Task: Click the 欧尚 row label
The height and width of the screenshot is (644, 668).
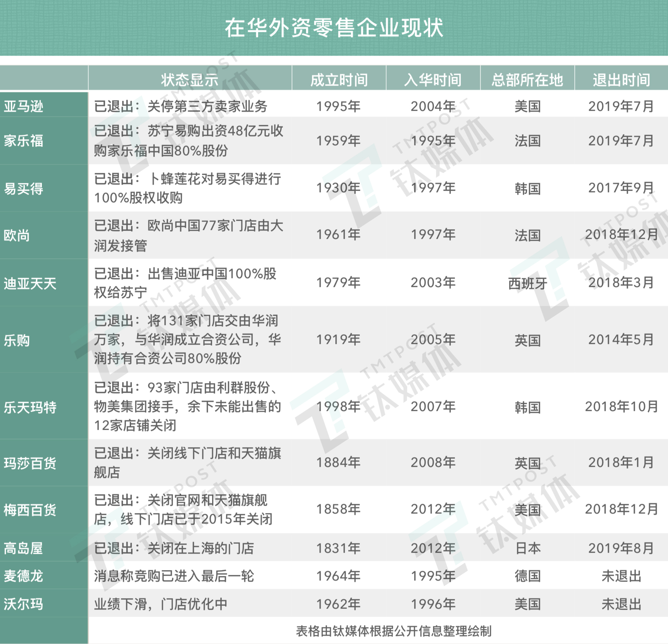Action: click(17, 235)
